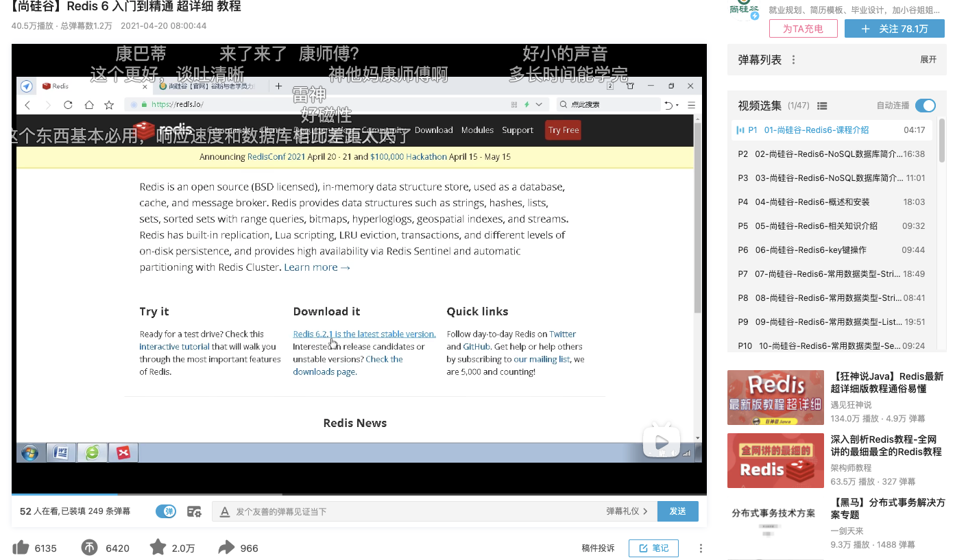
Task: Click the bookmark star in the recorded browser
Action: click(109, 105)
